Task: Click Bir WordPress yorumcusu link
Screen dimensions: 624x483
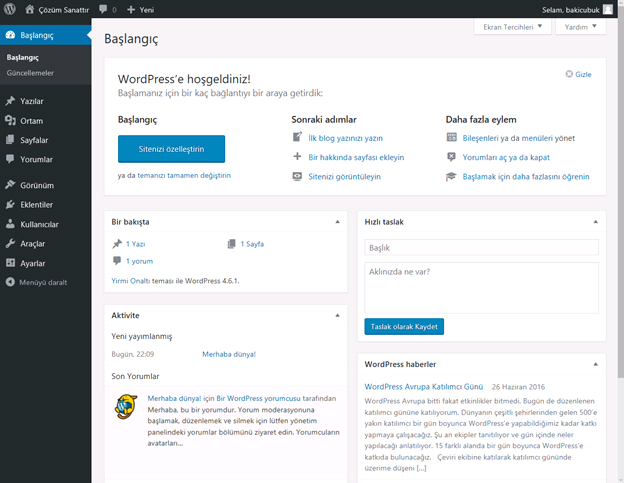Action: (x=258, y=398)
